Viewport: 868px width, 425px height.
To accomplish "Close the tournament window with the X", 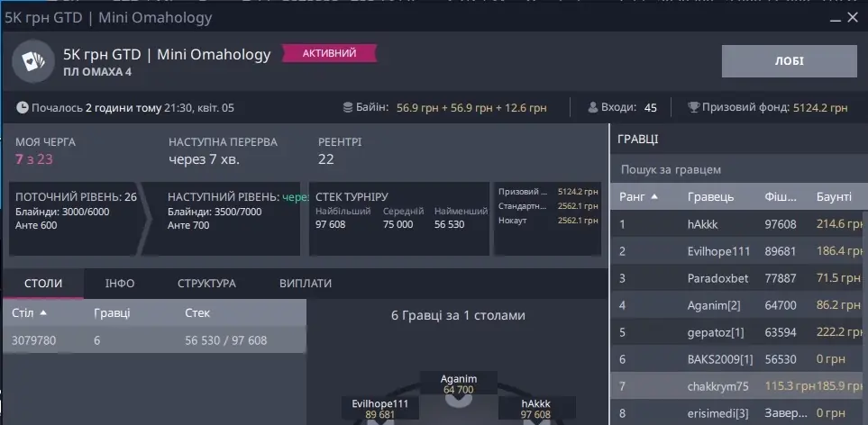I will pyautogui.click(x=851, y=16).
